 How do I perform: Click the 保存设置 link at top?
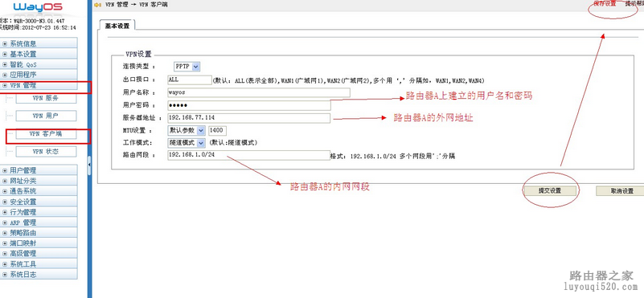(605, 4)
